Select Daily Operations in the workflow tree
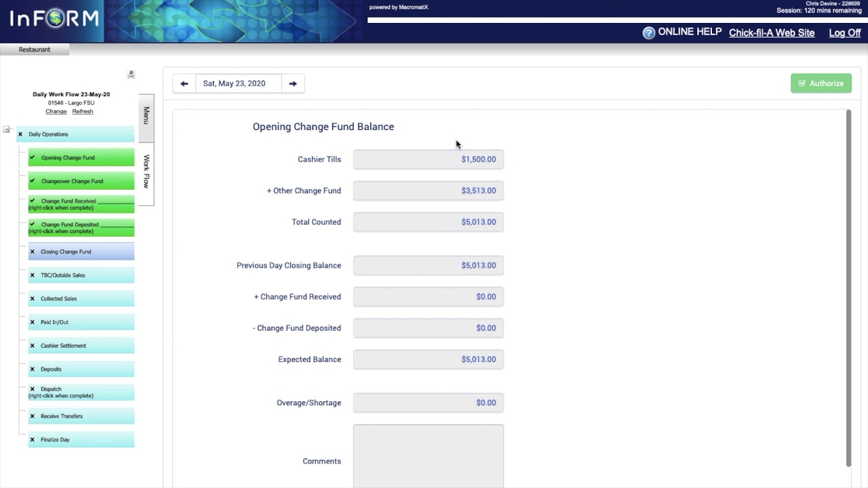 point(75,134)
